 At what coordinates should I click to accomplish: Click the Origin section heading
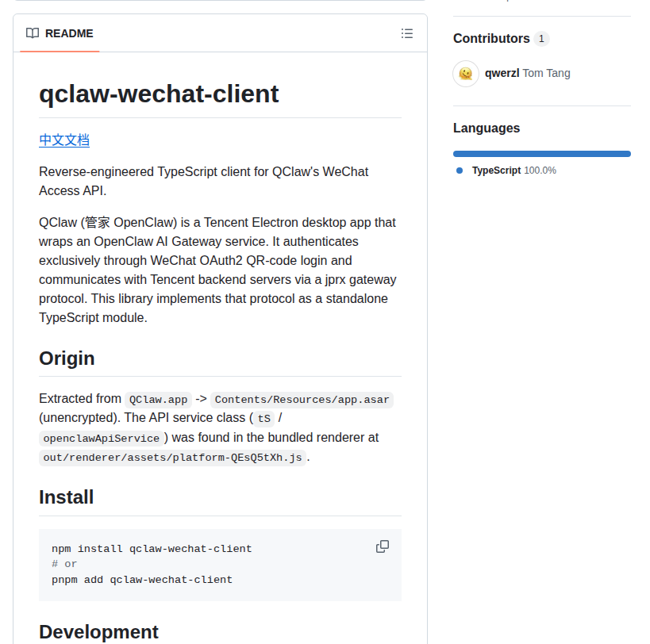[x=67, y=358]
